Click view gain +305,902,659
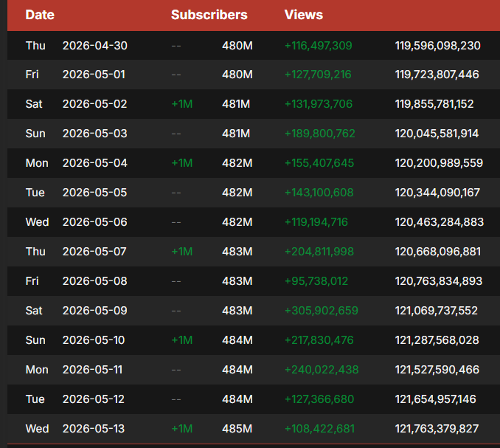This screenshot has width=500, height=448. 322,311
